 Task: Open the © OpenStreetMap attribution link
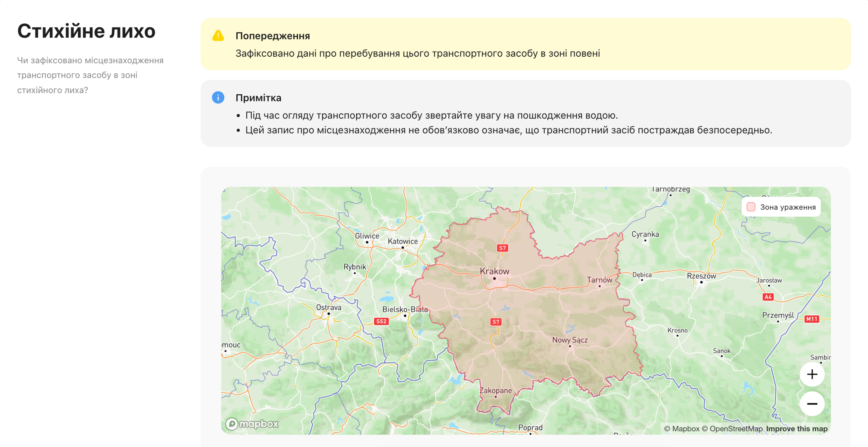732,428
